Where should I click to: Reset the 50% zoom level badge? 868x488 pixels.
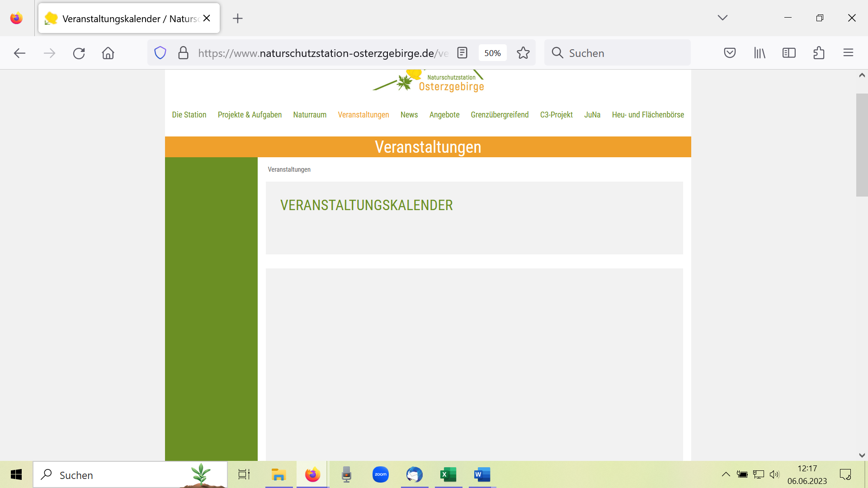coord(492,53)
